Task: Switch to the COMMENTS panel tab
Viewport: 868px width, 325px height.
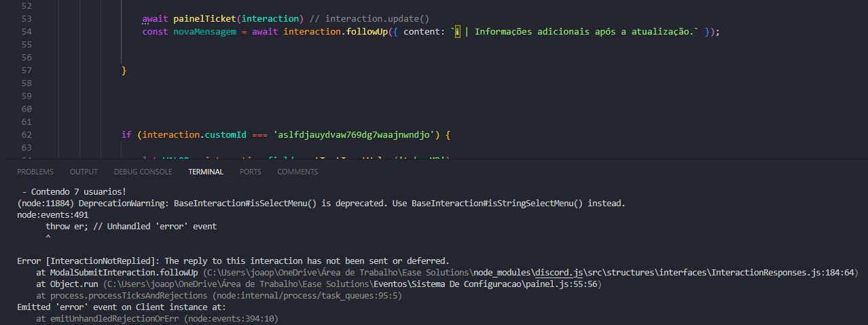Action: click(x=297, y=172)
